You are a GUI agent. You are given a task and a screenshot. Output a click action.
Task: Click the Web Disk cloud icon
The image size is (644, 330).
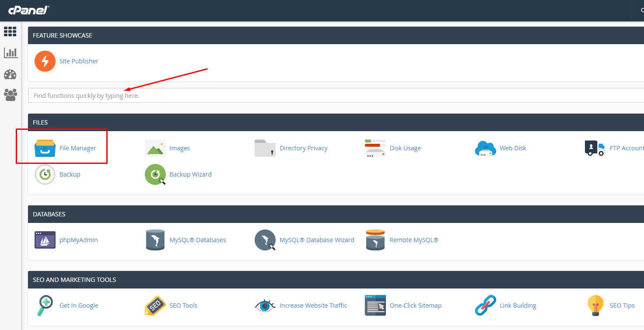click(486, 148)
